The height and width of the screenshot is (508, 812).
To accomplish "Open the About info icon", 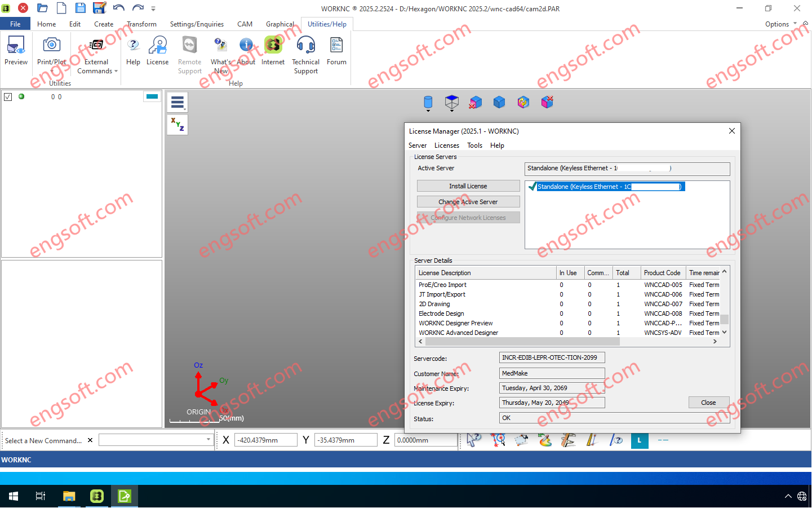I will pos(246,45).
